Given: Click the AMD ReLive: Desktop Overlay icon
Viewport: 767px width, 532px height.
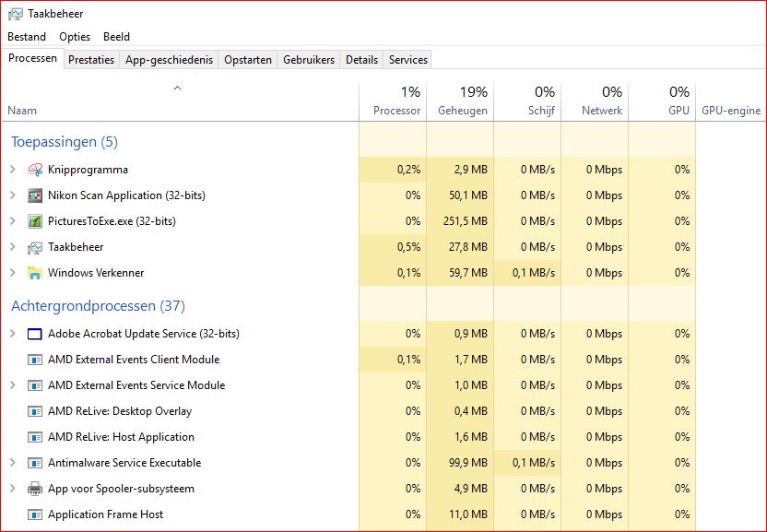Looking at the screenshot, I should (x=35, y=411).
